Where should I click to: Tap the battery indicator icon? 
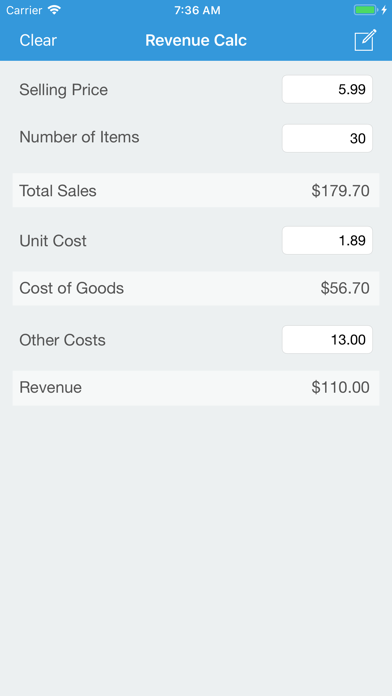[x=370, y=10]
